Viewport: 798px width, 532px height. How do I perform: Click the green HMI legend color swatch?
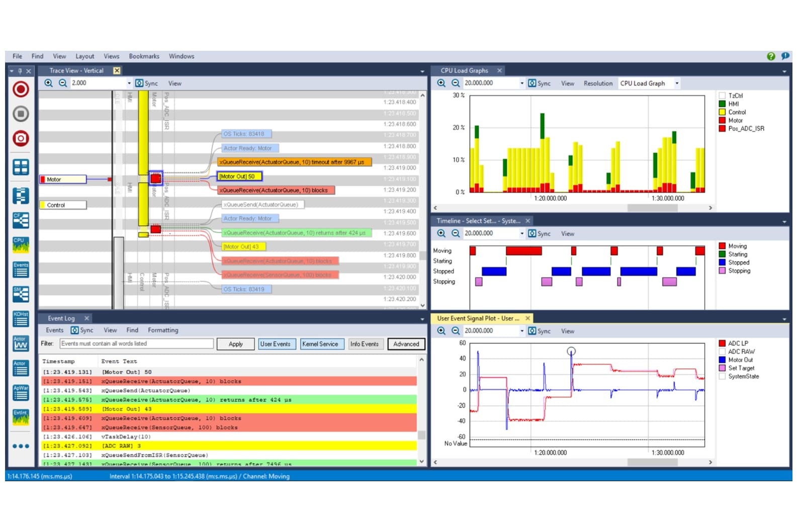coord(722,104)
